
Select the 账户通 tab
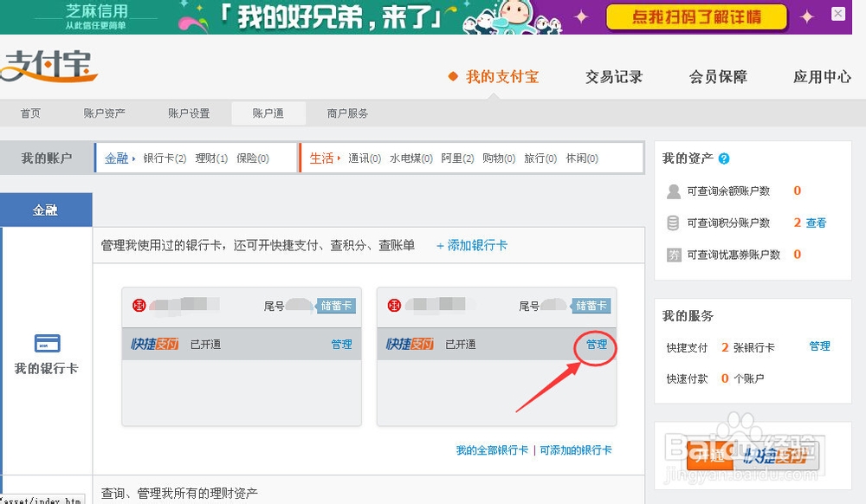click(268, 113)
